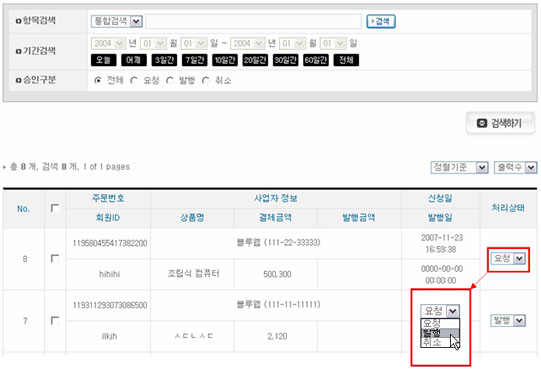This screenshot has height=372, width=541.
Task: Click the 검색하기 button
Action: pos(500,123)
